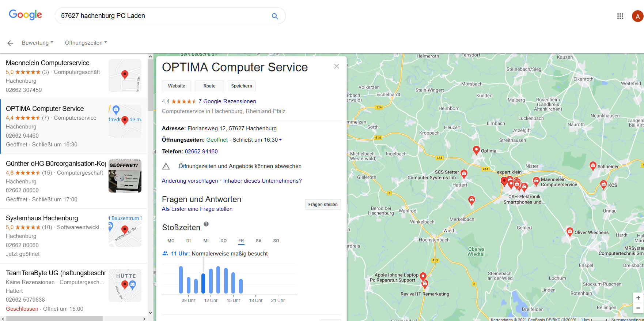Click the Optima map pin

[476, 150]
